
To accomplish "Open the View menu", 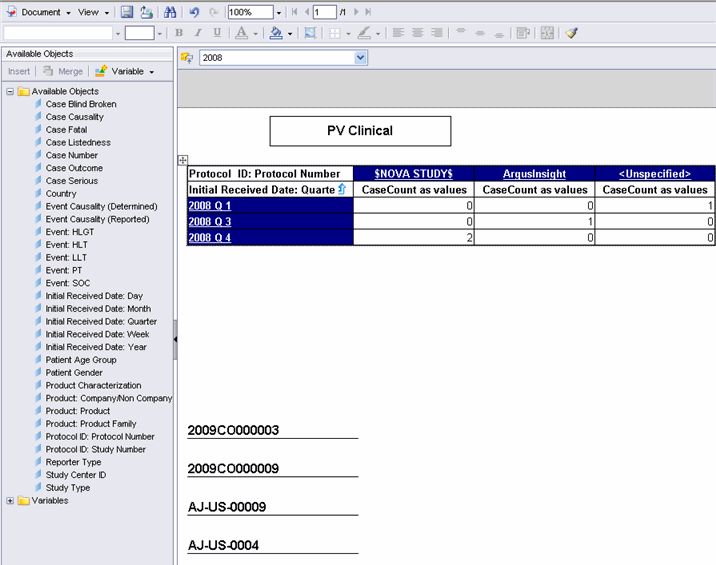I will tap(91, 12).
